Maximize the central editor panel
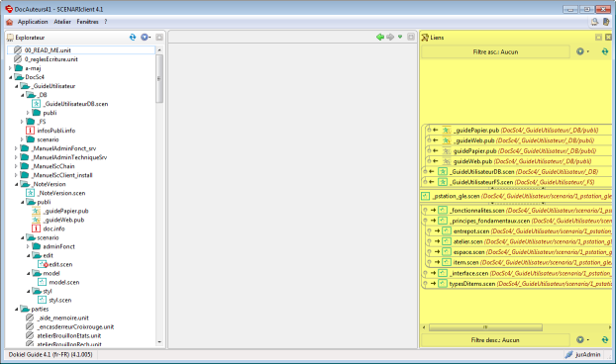 (x=411, y=37)
